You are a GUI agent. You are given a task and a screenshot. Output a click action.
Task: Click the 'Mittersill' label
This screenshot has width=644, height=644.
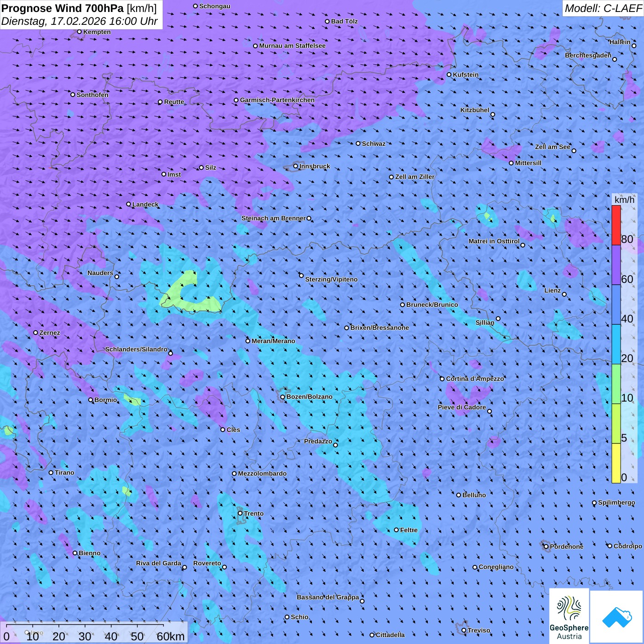[528, 163]
